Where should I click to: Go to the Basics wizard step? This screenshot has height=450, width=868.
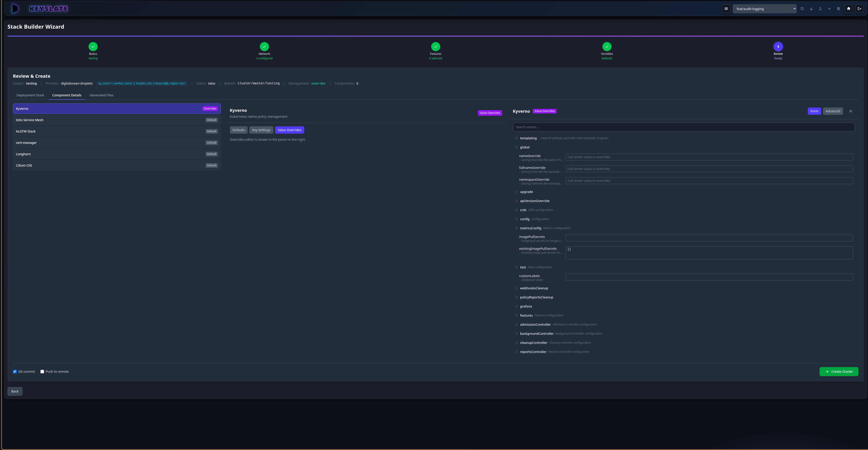[x=93, y=47]
